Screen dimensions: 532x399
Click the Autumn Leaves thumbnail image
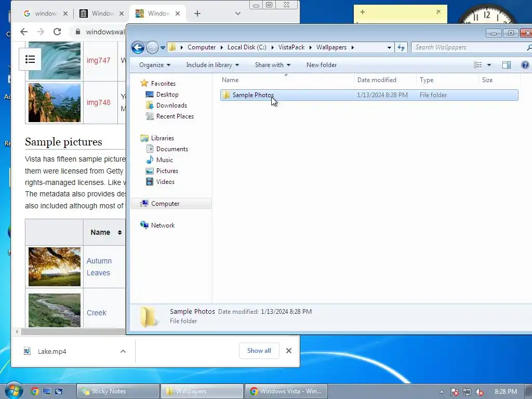pyautogui.click(x=55, y=267)
